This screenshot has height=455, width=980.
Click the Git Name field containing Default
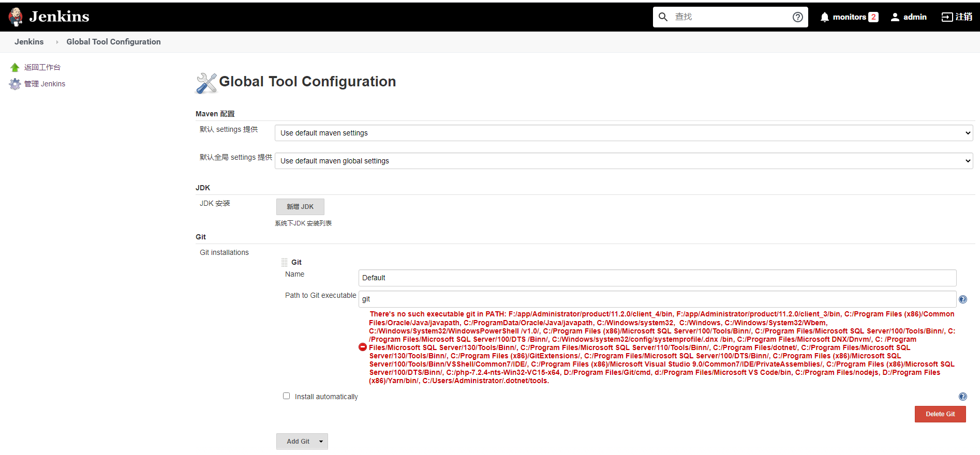[x=657, y=278]
